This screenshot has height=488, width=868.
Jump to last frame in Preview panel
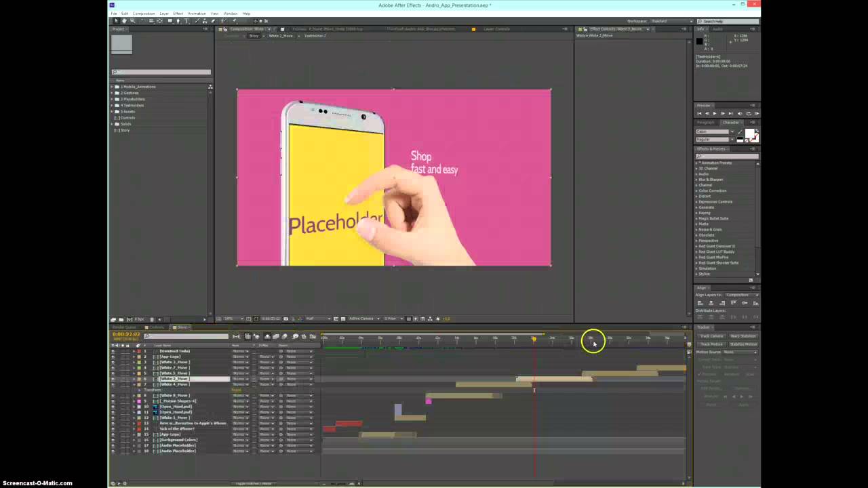point(731,113)
